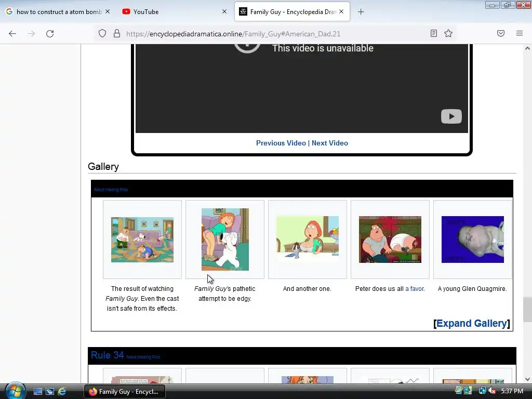Close the YouTube tab
Screen dimensions: 532x399
224,11
